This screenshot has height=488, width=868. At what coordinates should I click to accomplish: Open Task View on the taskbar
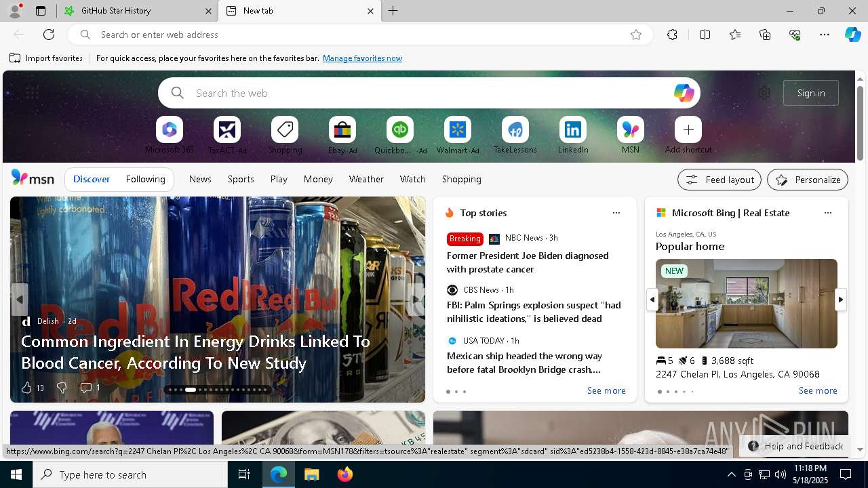coord(245,474)
